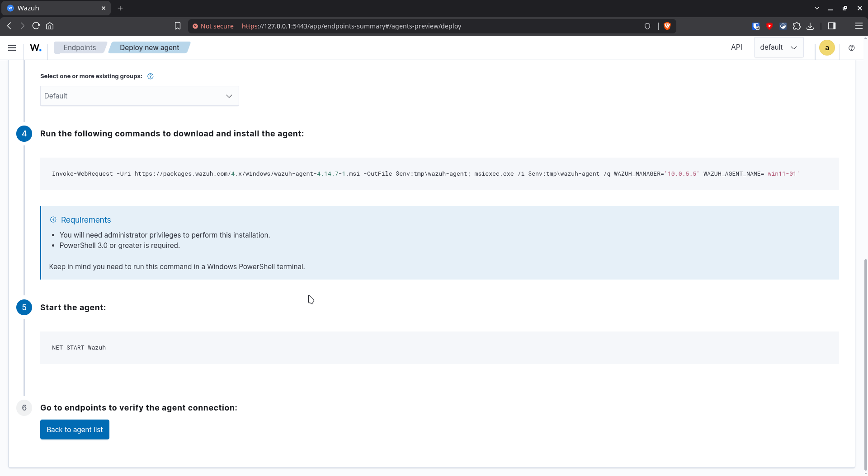Show the tab list dropdown arrow
The width and height of the screenshot is (868, 476).
(x=816, y=8)
